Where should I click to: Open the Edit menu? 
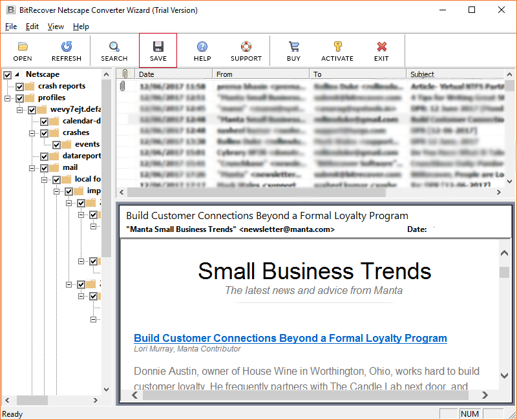[x=32, y=26]
